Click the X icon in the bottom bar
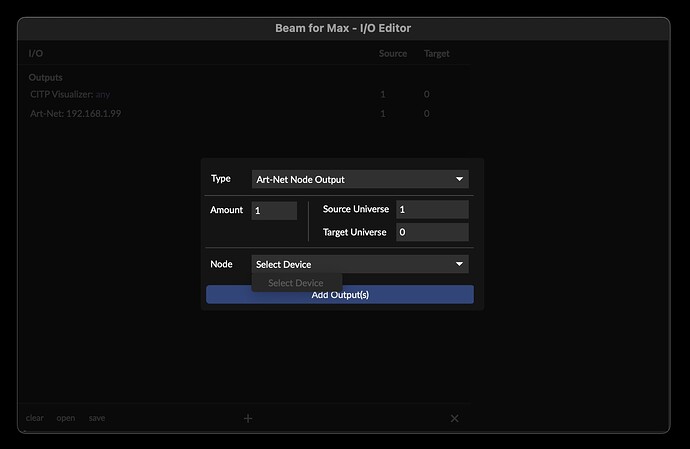Viewport: 690px width, 449px height. 454,418
